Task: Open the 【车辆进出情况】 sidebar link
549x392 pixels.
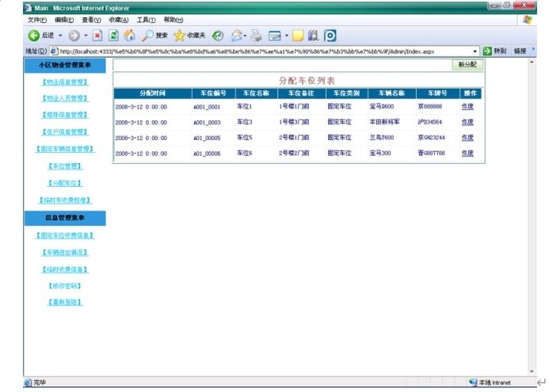Action: pos(65,253)
